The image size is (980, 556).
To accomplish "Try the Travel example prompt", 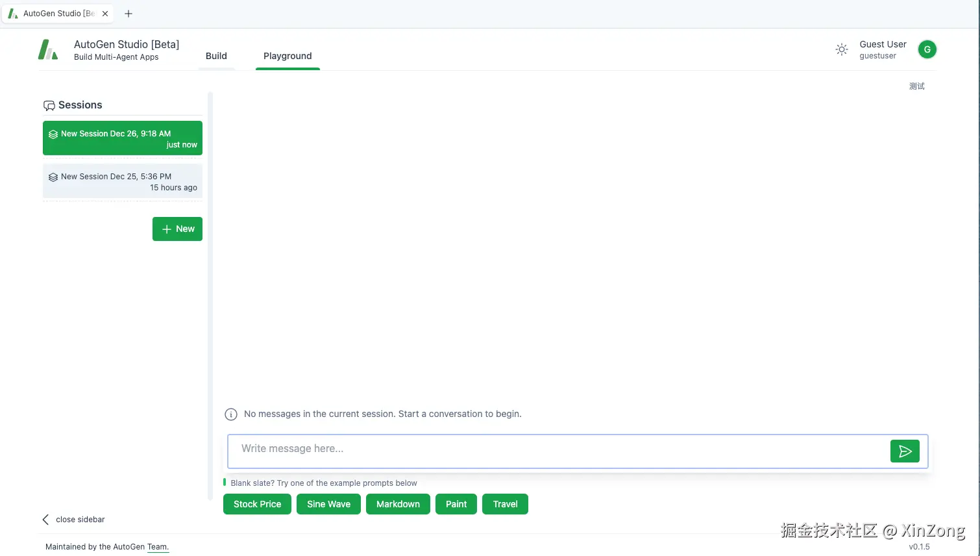I will tap(505, 504).
